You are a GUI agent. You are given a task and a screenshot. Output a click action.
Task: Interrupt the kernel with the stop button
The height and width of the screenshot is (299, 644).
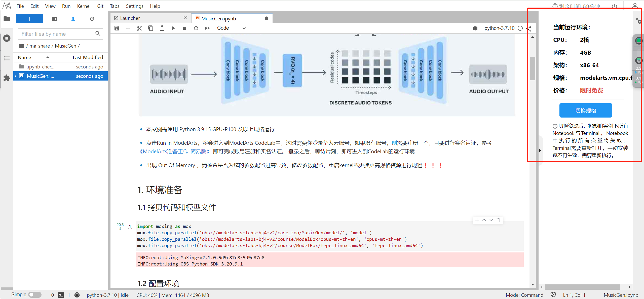point(185,28)
